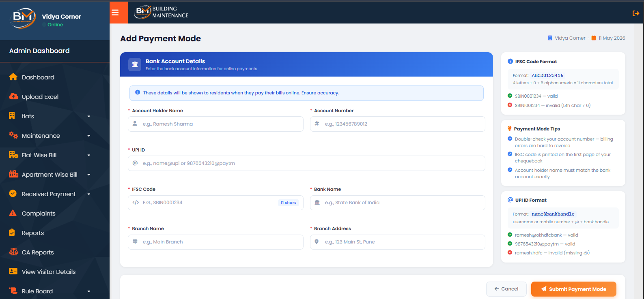
Task: Click the Dashboard home icon
Action: (x=13, y=77)
